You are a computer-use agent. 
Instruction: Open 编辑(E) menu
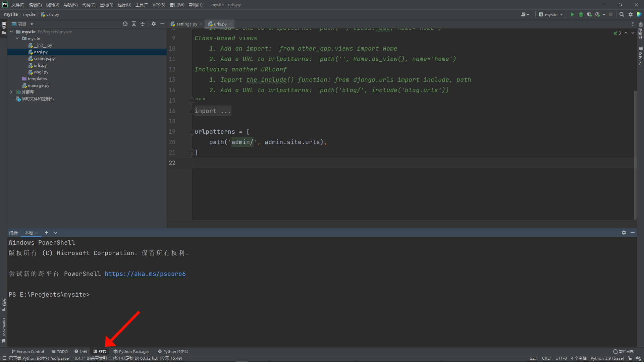click(x=35, y=5)
